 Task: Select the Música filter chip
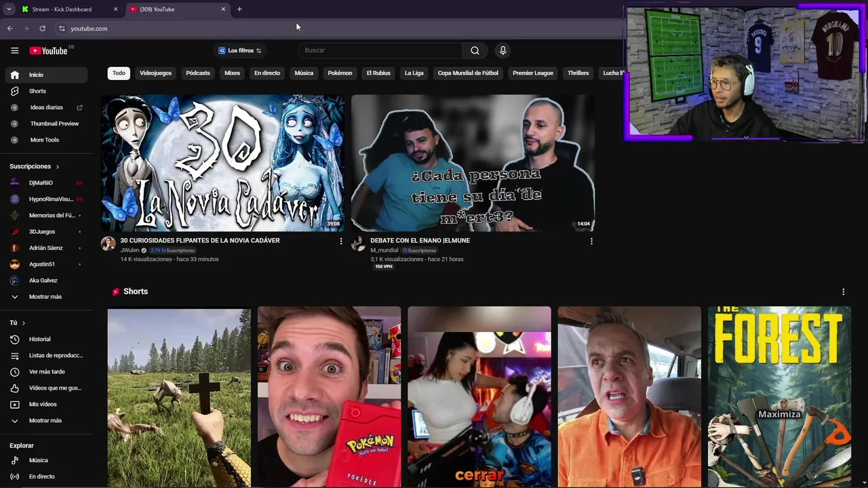coord(304,73)
